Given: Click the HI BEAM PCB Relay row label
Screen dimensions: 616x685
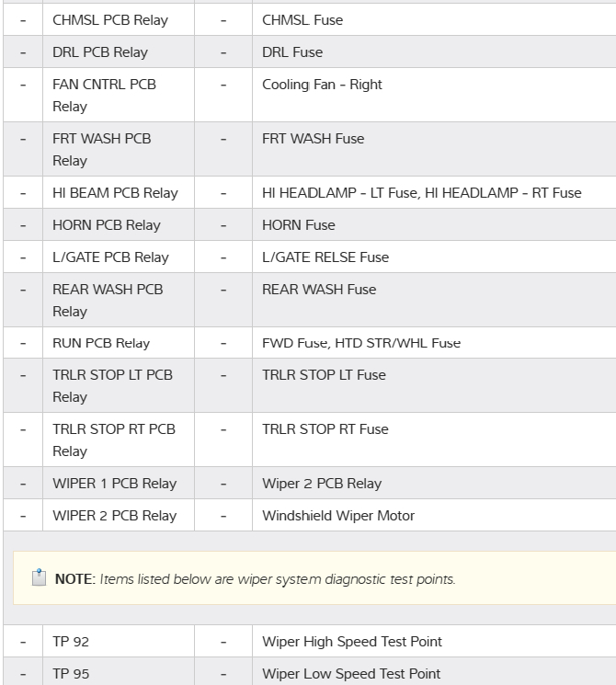Looking at the screenshot, I should point(115,193).
